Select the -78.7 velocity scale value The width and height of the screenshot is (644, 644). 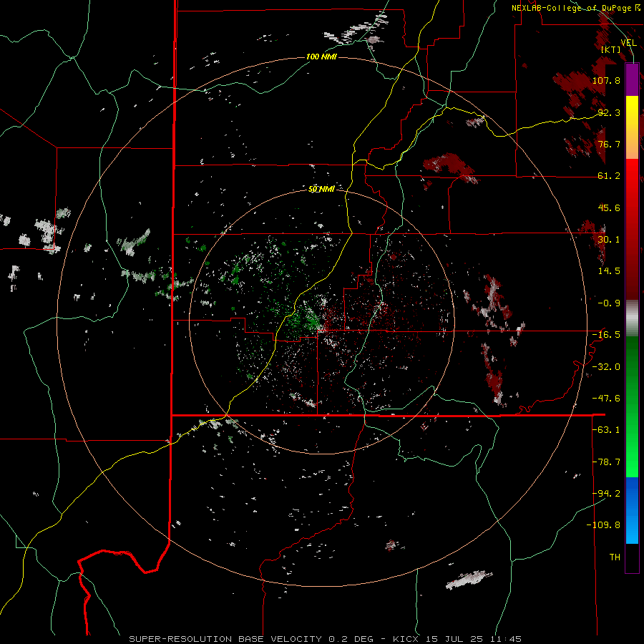tap(606, 462)
